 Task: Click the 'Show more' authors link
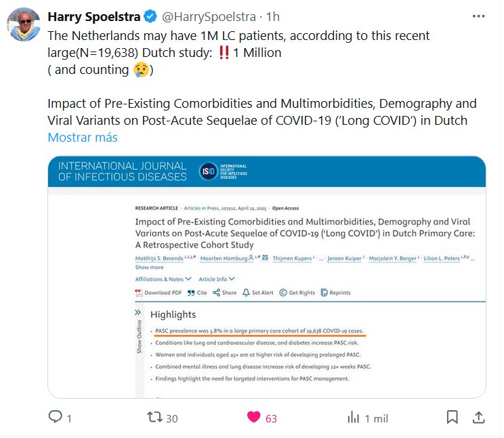point(149,267)
